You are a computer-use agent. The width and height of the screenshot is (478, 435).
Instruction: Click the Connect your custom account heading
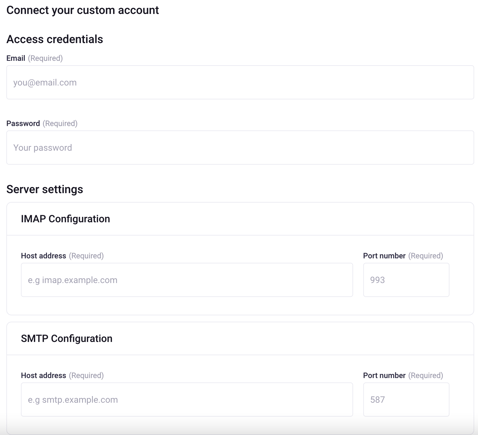(x=83, y=10)
